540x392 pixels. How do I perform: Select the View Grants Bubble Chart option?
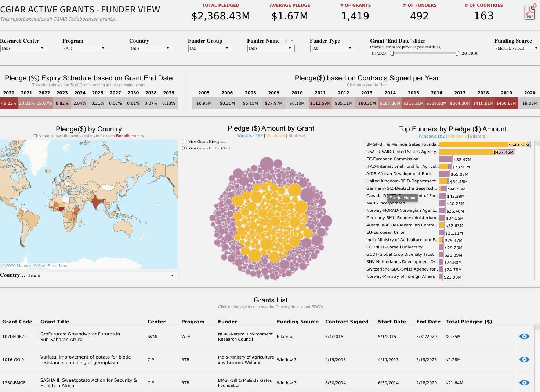185,148
